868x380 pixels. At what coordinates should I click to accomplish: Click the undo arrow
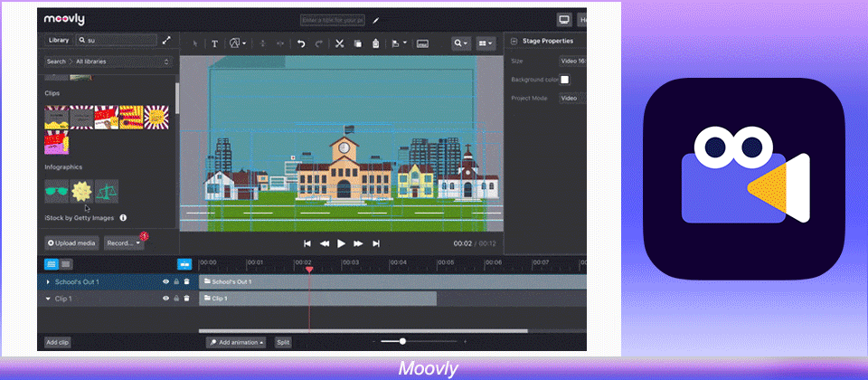click(301, 43)
